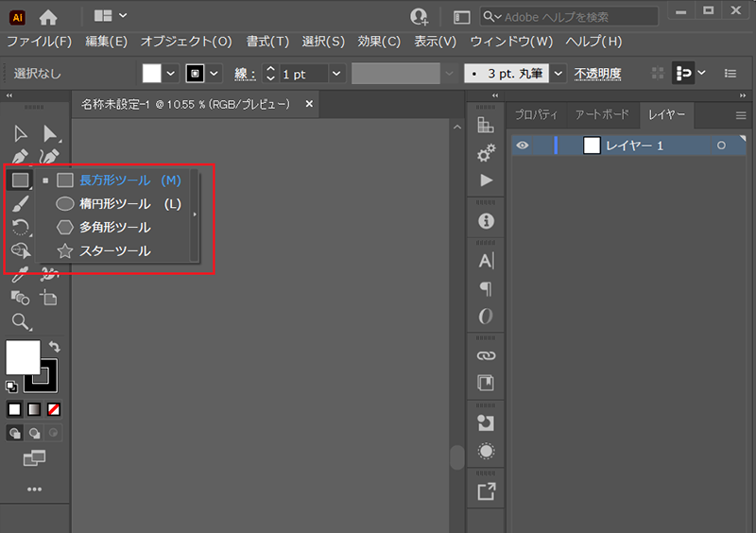Viewport: 756px width, 533px height.
Task: Choose the Paintbrush tool in the toolbar
Action: (x=20, y=203)
